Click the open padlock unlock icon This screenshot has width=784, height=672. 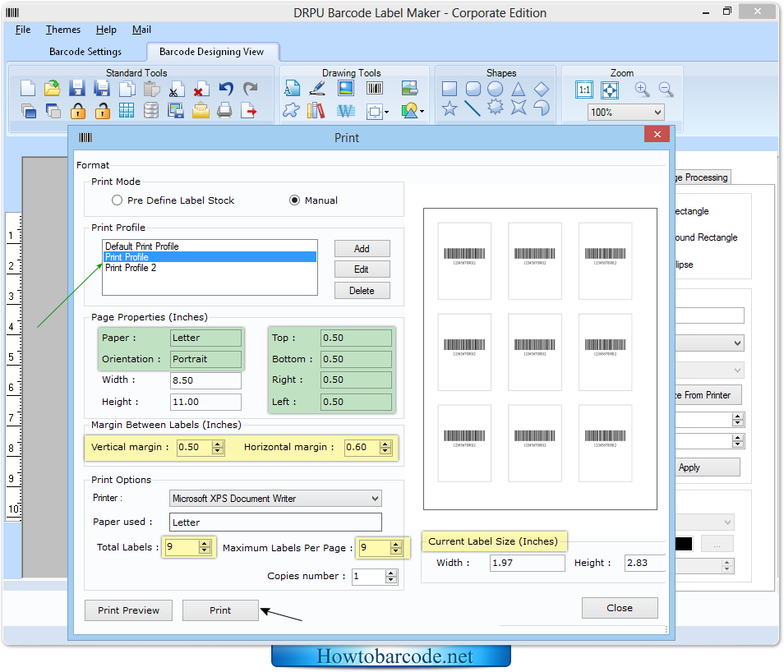tap(103, 111)
